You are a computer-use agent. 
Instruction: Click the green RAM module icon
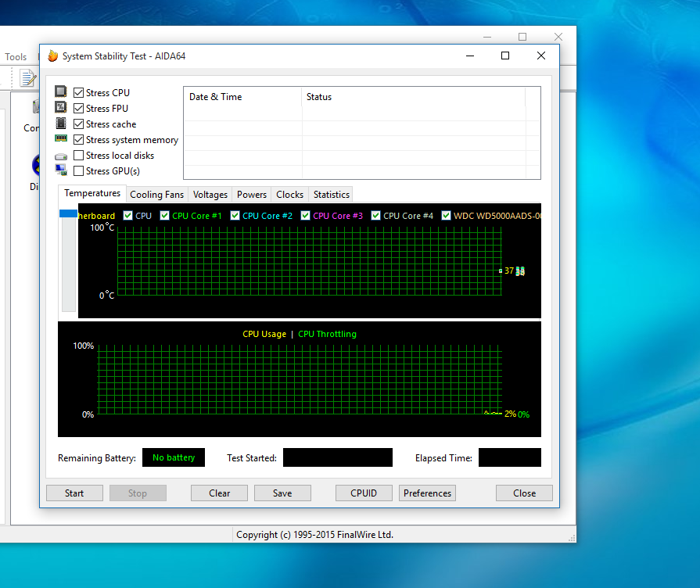click(x=61, y=138)
